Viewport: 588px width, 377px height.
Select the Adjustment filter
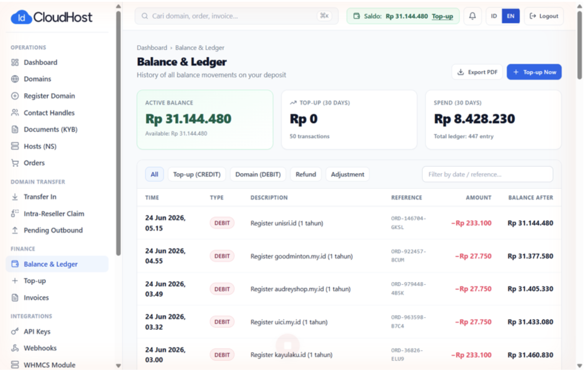[x=348, y=175]
